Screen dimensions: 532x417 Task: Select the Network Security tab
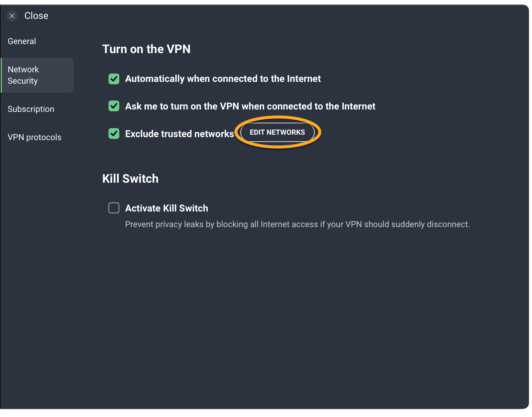point(37,75)
